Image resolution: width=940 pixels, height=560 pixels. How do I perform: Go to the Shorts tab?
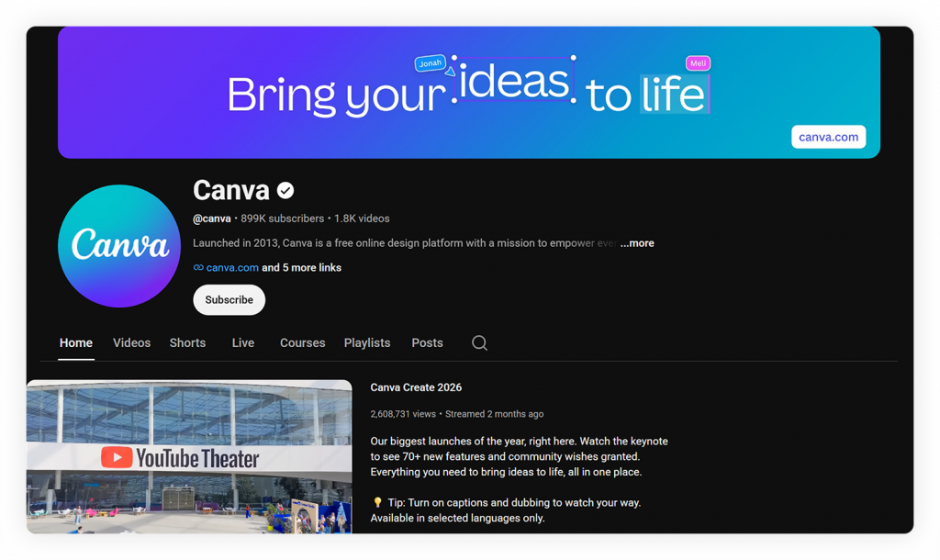[187, 343]
